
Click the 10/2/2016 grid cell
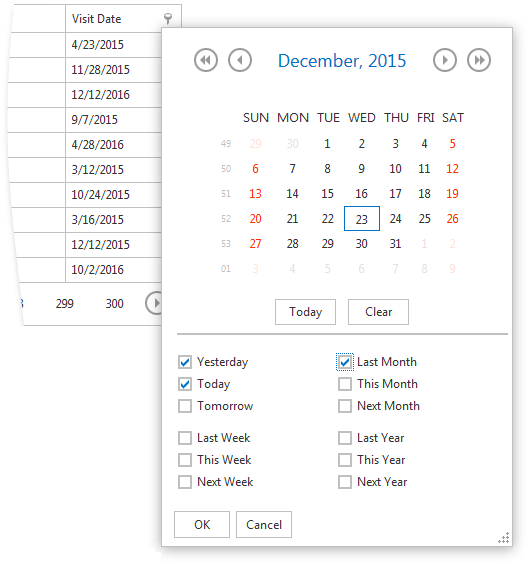coord(113,270)
